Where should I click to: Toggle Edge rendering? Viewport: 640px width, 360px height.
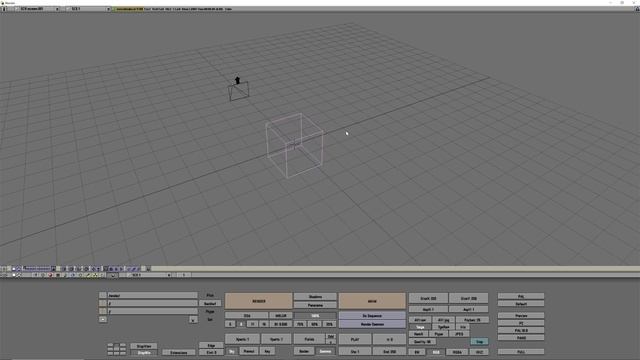tap(211, 346)
